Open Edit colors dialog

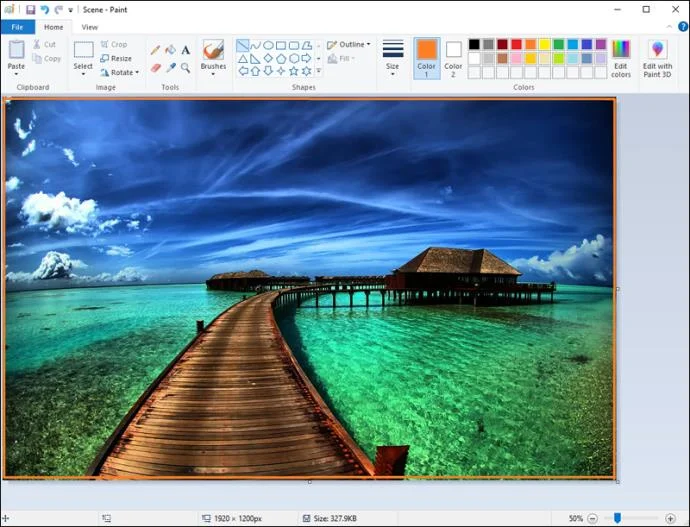pyautogui.click(x=621, y=57)
